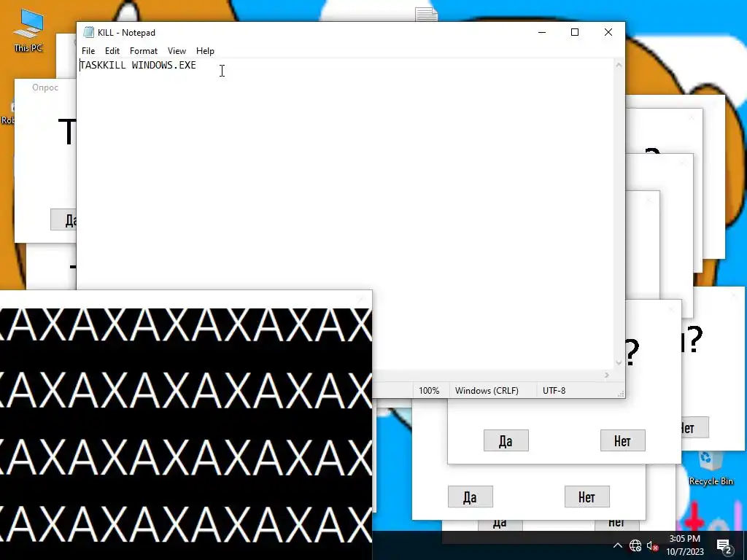747x560 pixels.
Task: Click Да in the topmost dialog under Notepad
Action: tap(506, 440)
